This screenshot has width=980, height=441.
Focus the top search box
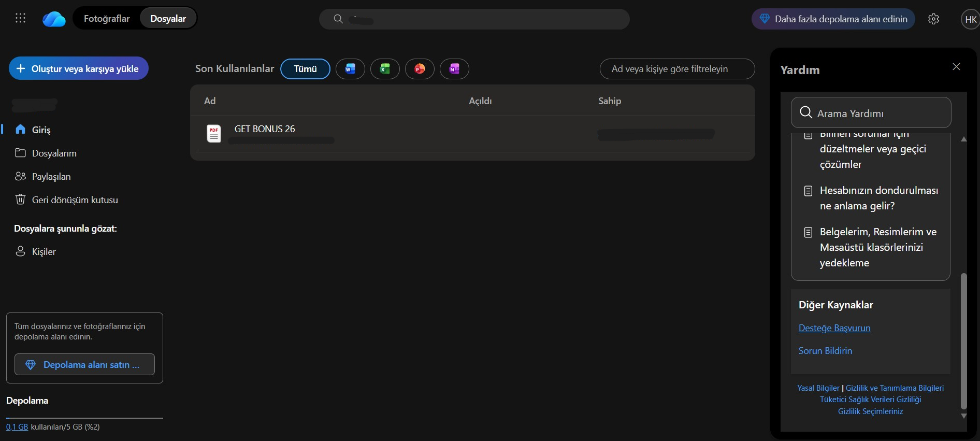tap(474, 19)
